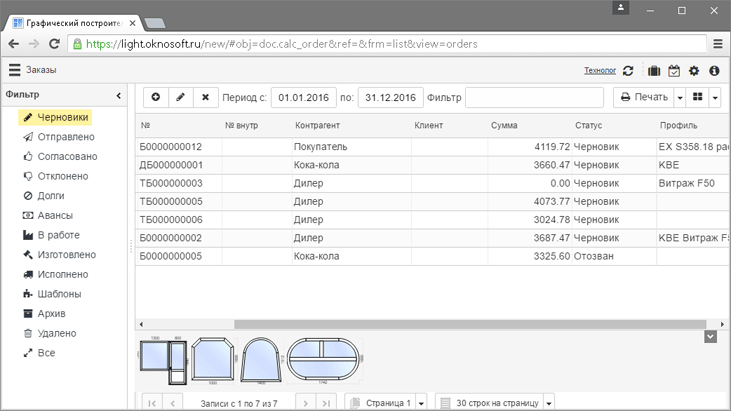This screenshot has height=411, width=731.
Task: Open the briefcase icon in header
Action: point(654,71)
